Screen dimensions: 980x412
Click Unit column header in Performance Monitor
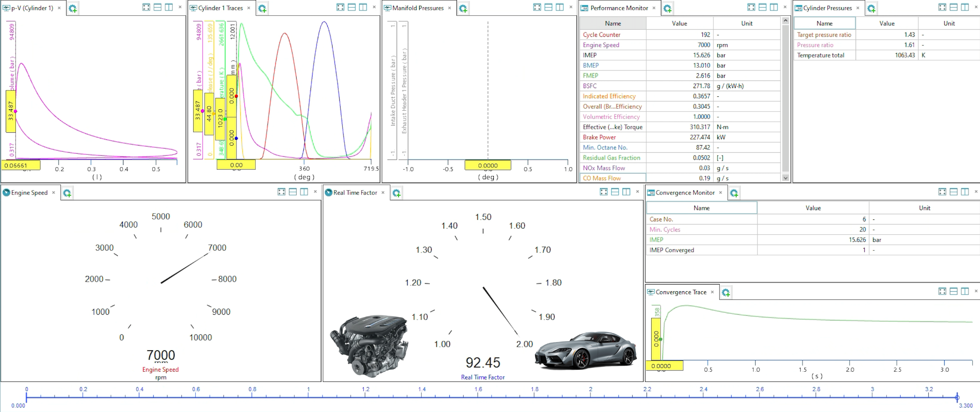click(747, 23)
